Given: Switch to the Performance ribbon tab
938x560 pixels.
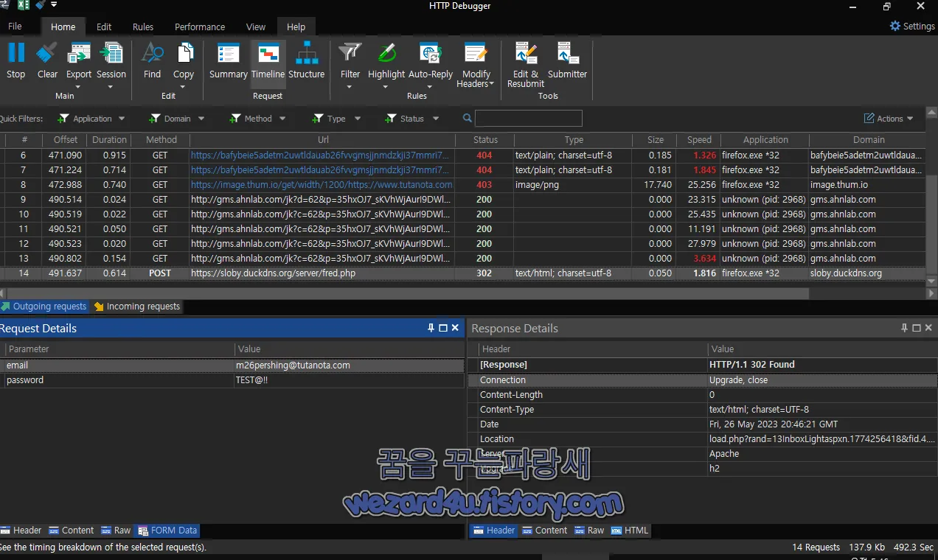Looking at the screenshot, I should click(200, 27).
